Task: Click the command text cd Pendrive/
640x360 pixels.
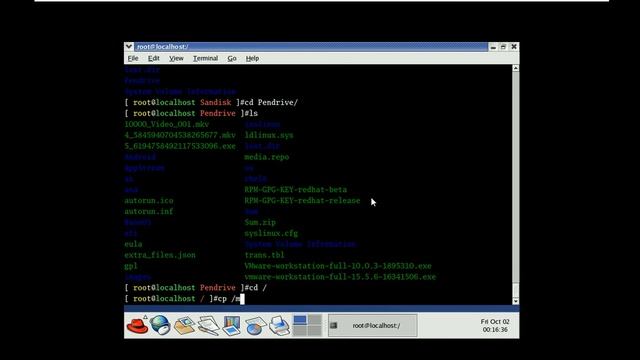Action: pos(271,102)
